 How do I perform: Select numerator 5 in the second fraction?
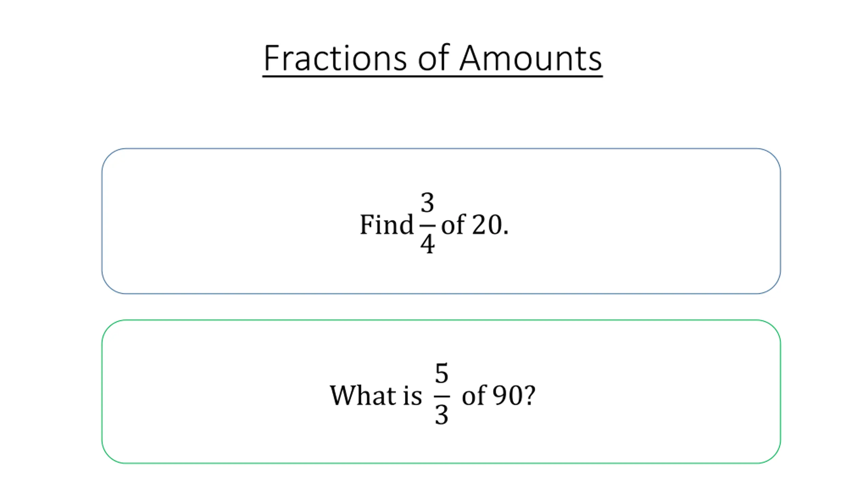(442, 373)
